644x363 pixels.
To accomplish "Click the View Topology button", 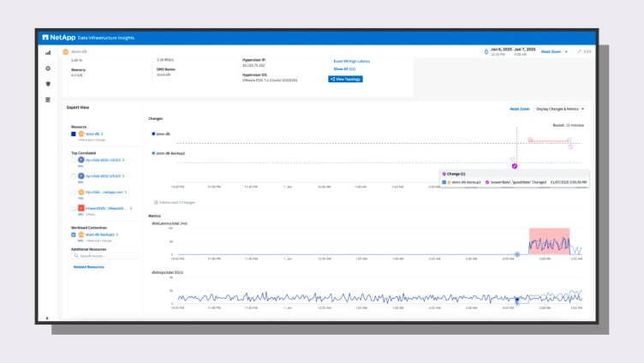I will point(345,79).
